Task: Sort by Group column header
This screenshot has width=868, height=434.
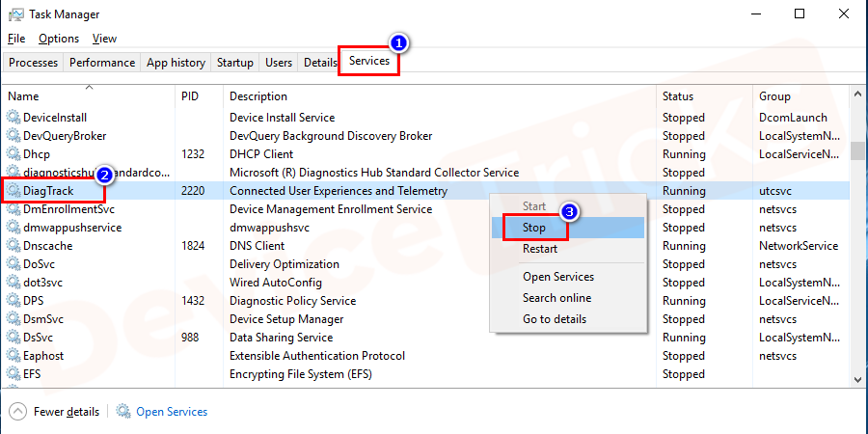Action: [801, 95]
